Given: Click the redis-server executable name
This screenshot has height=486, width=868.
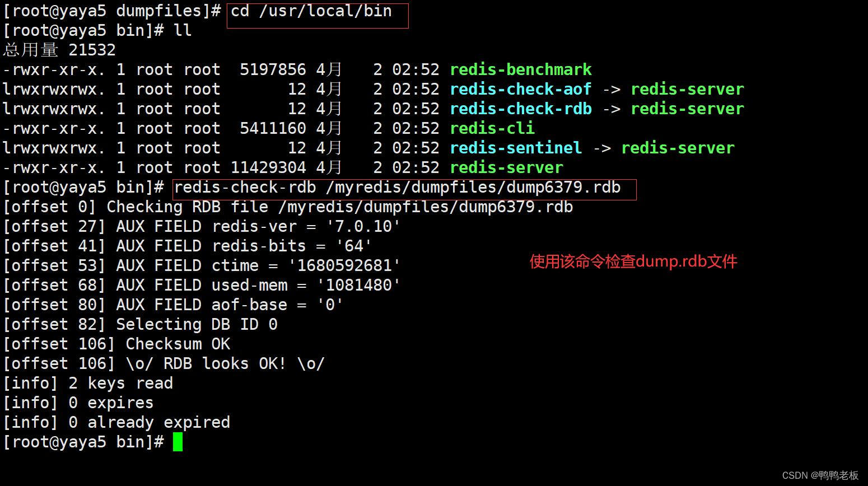Looking at the screenshot, I should point(506,167).
